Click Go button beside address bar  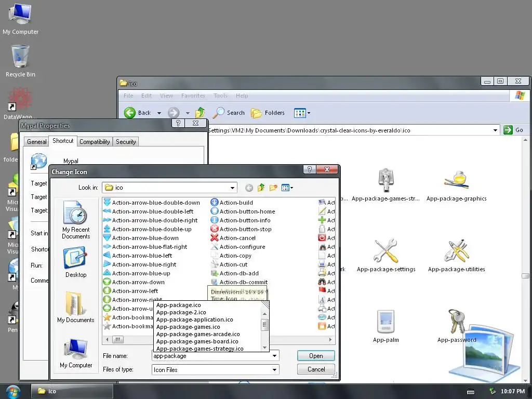coord(514,130)
